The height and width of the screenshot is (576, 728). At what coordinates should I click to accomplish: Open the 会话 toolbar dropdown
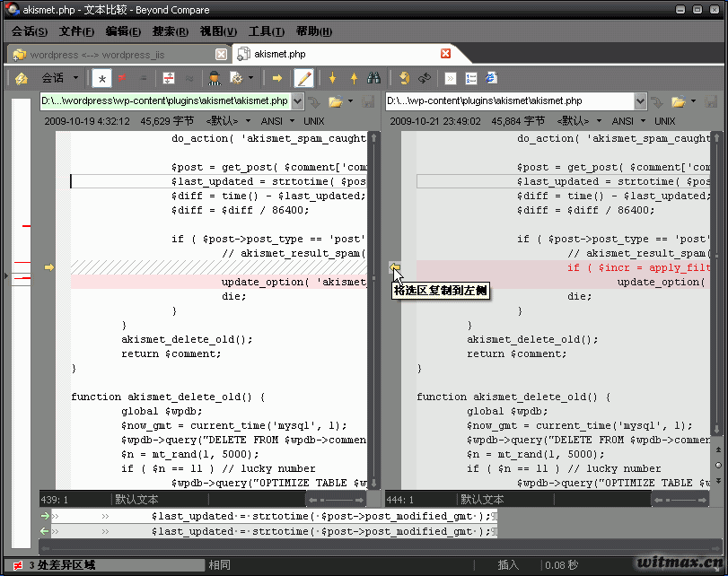(60, 78)
